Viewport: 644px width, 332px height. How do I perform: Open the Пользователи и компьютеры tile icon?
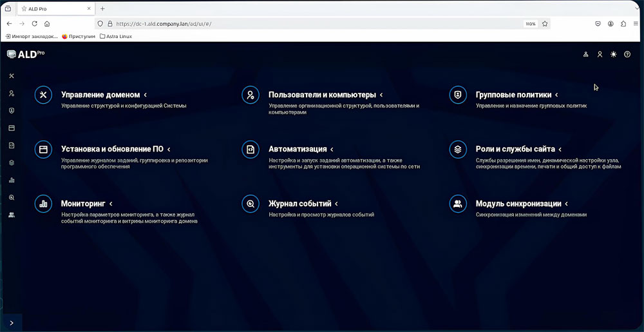tap(250, 95)
